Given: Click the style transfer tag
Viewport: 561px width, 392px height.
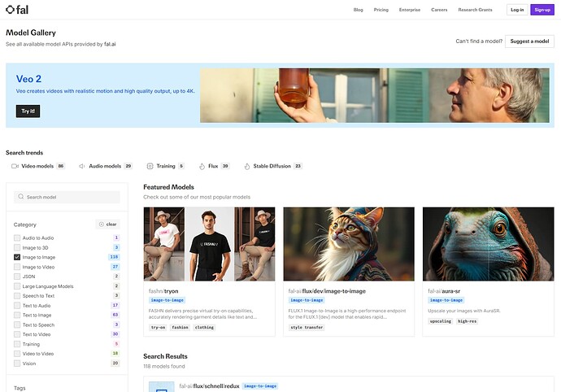Looking at the screenshot, I should tap(307, 327).
